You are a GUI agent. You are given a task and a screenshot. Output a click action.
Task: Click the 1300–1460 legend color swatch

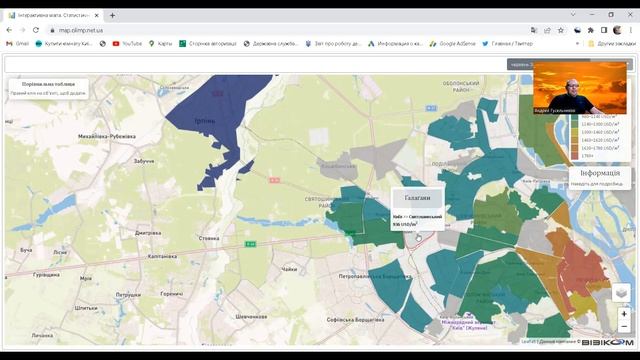click(x=575, y=132)
